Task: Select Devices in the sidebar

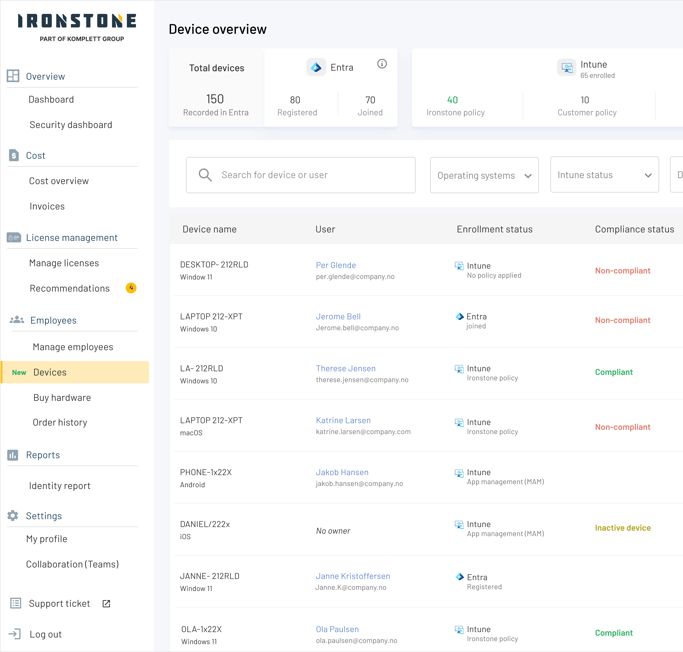Action: click(x=50, y=372)
